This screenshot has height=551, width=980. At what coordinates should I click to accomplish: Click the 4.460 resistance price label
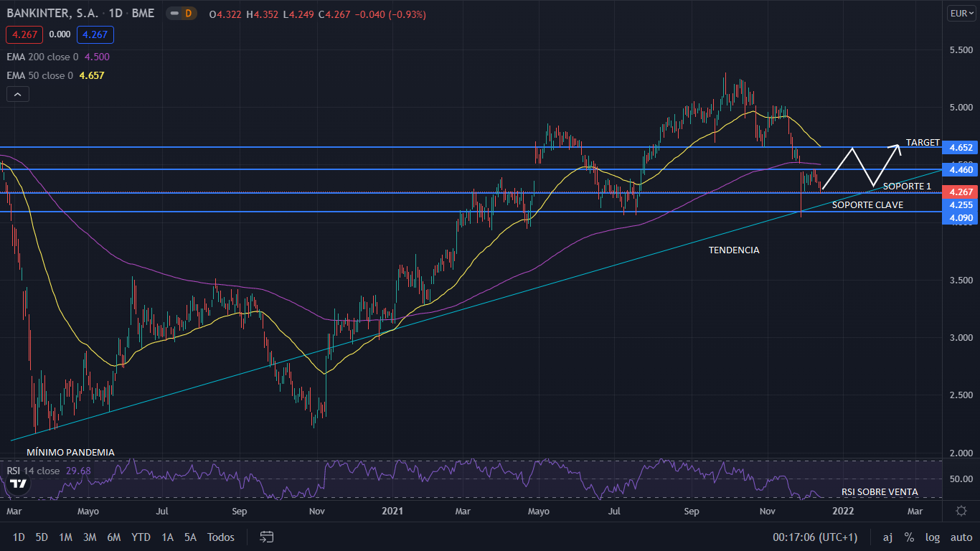click(960, 169)
